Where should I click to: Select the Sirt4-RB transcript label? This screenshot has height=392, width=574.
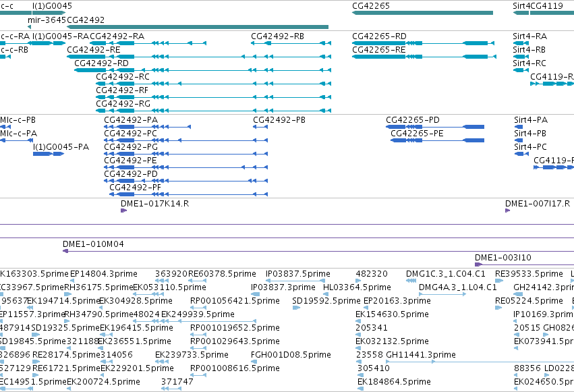coord(529,50)
